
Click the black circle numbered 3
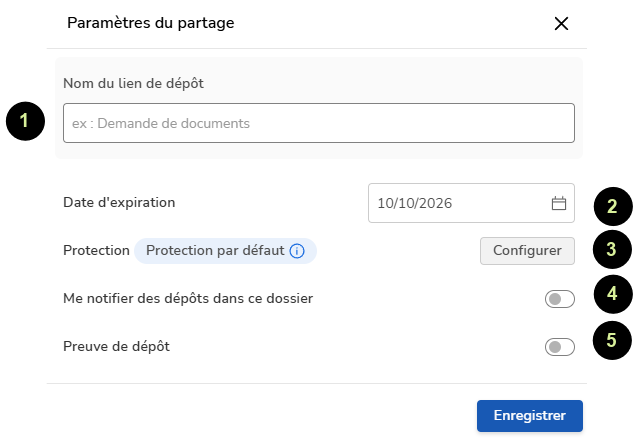click(x=612, y=249)
